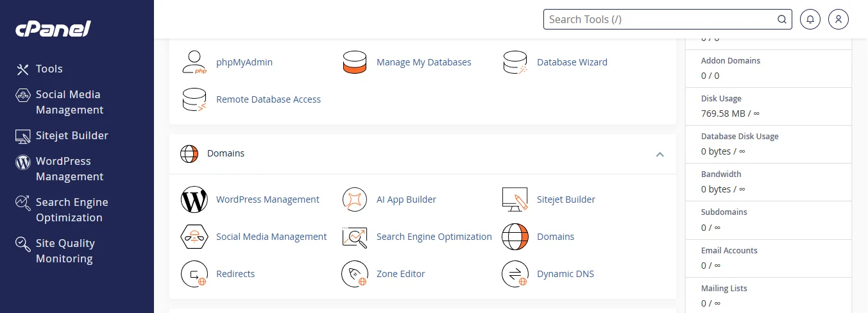
Task: Click WordPress Management sidebar icon
Action: (x=23, y=162)
